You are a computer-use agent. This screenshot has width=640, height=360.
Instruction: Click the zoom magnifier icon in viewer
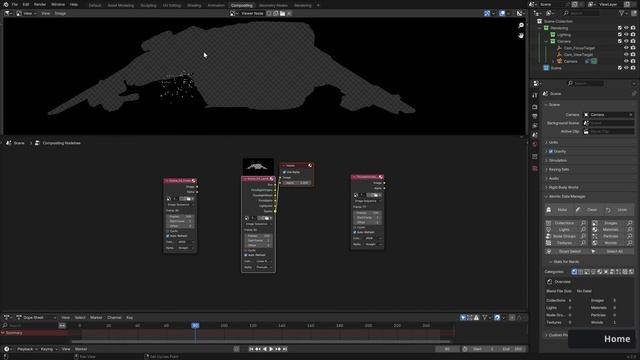521,25
